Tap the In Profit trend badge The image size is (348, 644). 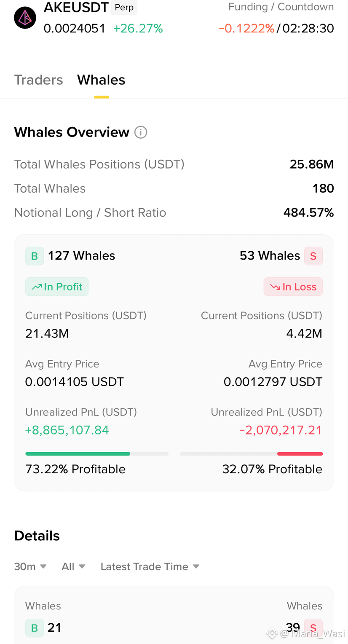pyautogui.click(x=57, y=287)
